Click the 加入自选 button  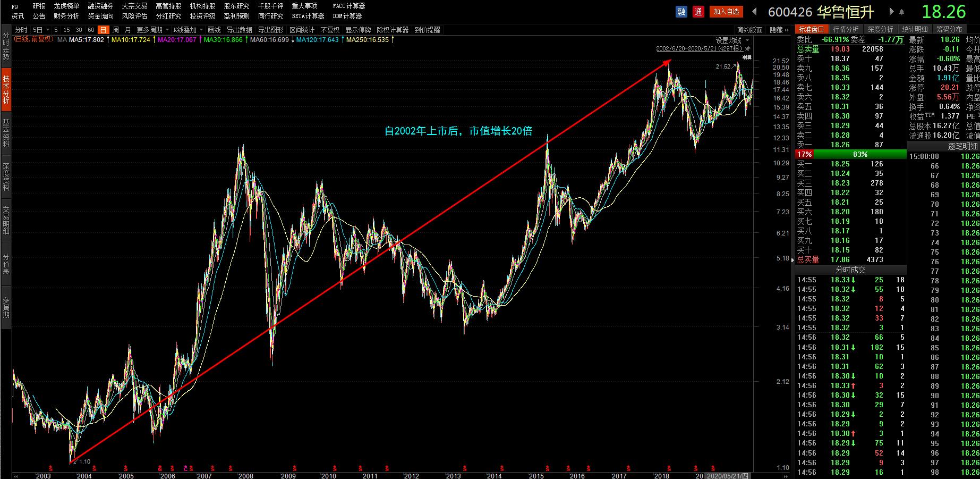click(x=726, y=11)
